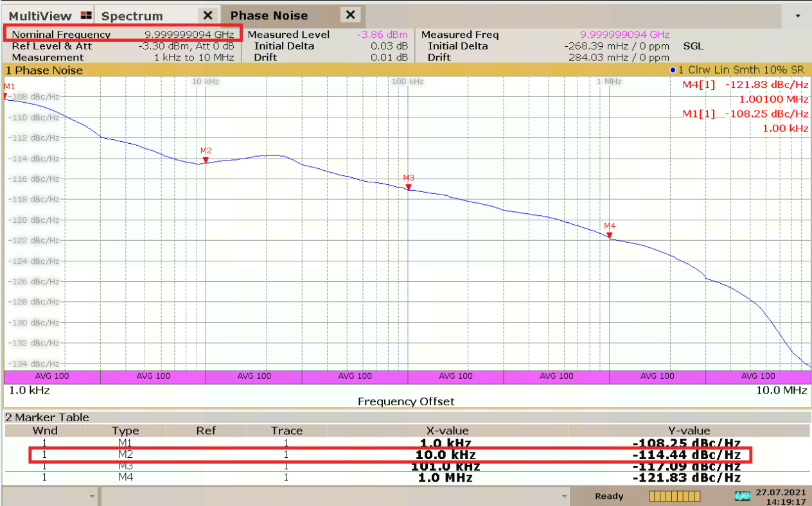Pick the M3 marker triangle on the trace

408,187
